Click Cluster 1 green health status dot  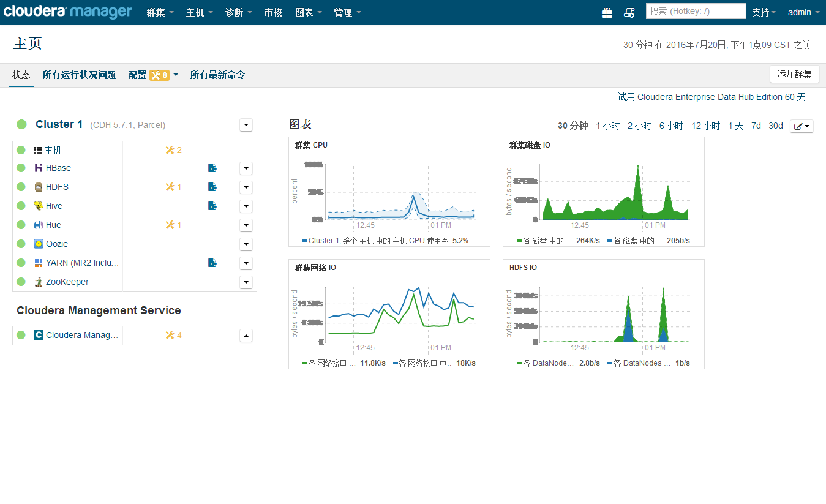pyautogui.click(x=21, y=124)
